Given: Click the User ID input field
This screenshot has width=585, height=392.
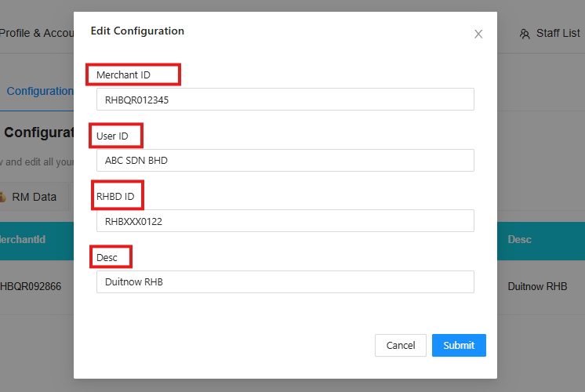Looking at the screenshot, I should [285, 161].
